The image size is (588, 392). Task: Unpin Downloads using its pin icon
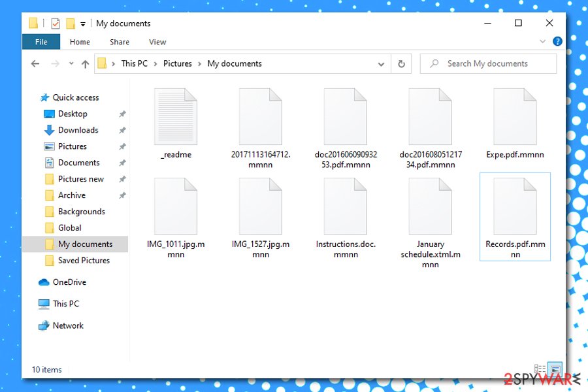[x=122, y=130]
